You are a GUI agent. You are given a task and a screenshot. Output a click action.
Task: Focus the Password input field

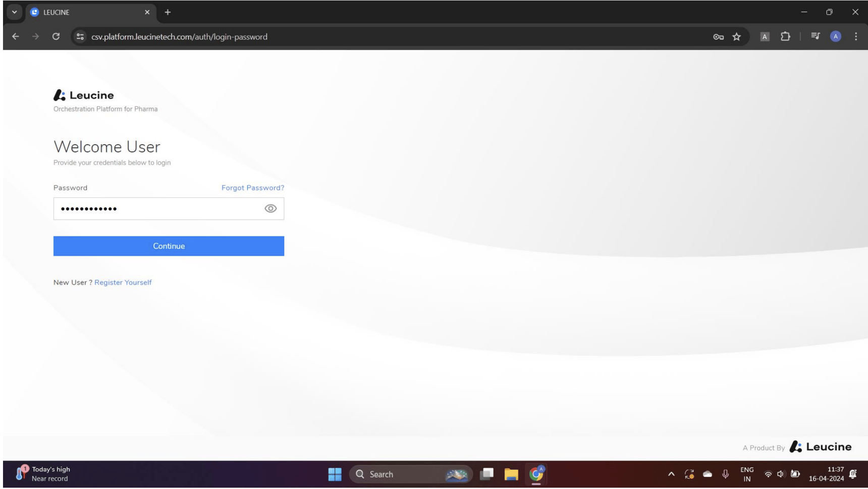(x=169, y=209)
